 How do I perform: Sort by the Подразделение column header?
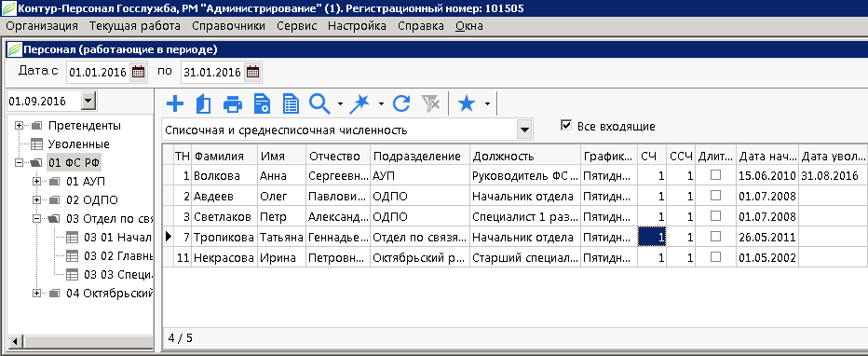[420, 156]
